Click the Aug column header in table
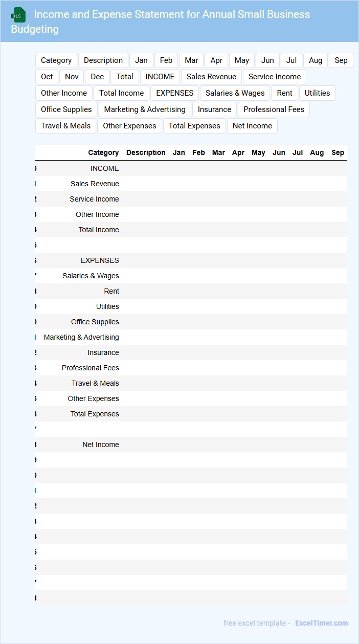Viewport: 359px width, 644px height. 317,152
